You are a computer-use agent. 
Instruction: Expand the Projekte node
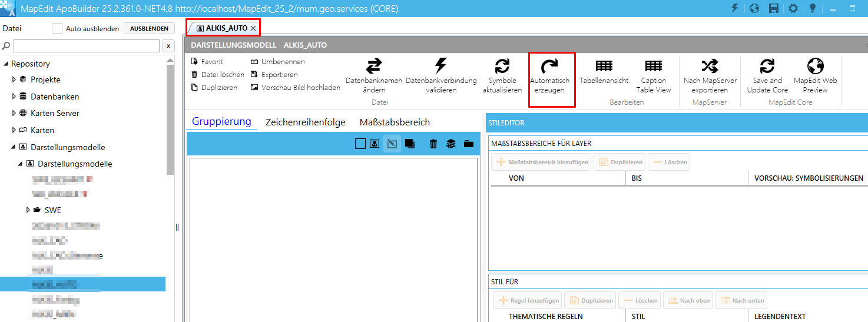click(x=14, y=79)
